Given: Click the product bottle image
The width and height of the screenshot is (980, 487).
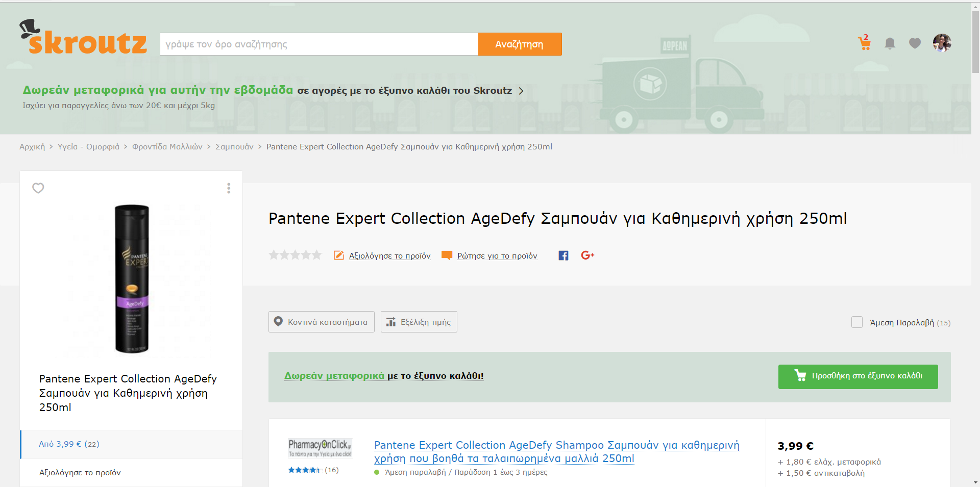Looking at the screenshot, I should pyautogui.click(x=132, y=279).
